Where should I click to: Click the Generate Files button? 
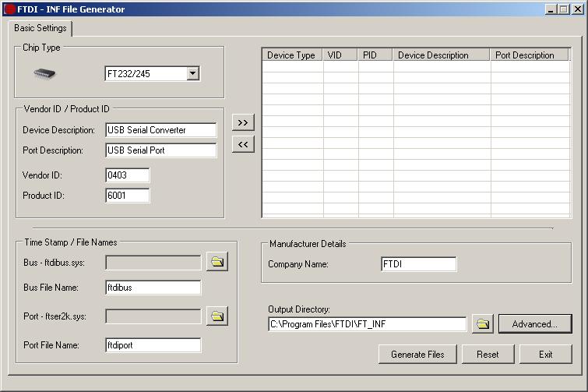[x=417, y=354]
